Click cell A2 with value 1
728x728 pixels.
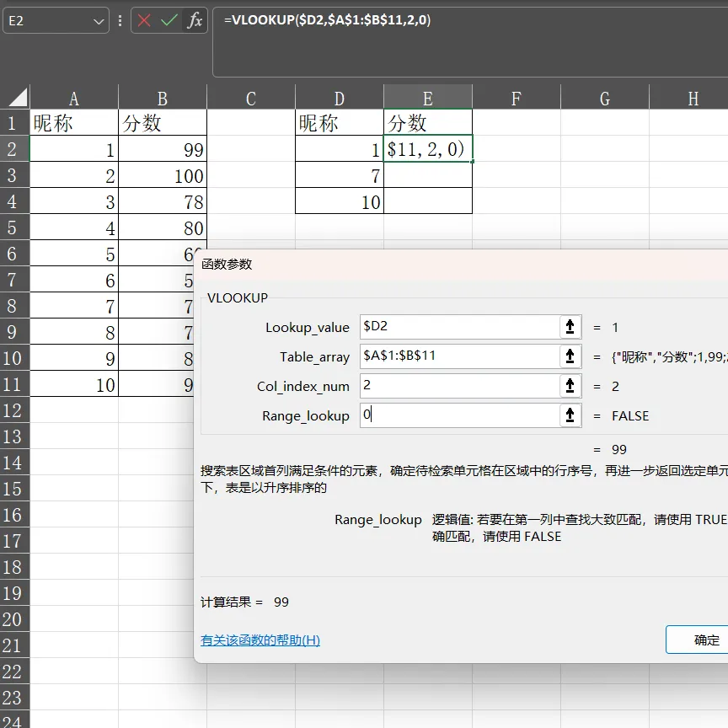pyautogui.click(x=74, y=148)
